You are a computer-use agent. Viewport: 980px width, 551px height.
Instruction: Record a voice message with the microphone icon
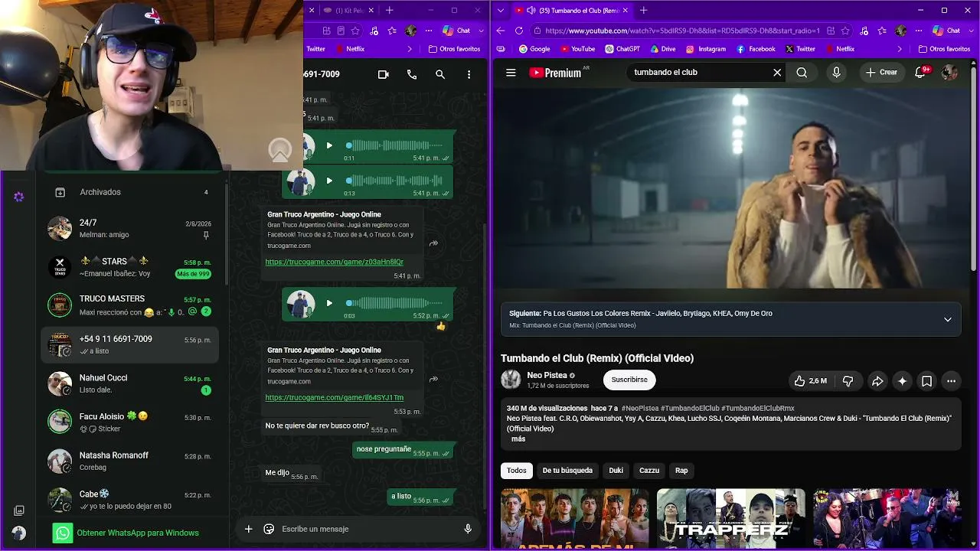tap(468, 529)
